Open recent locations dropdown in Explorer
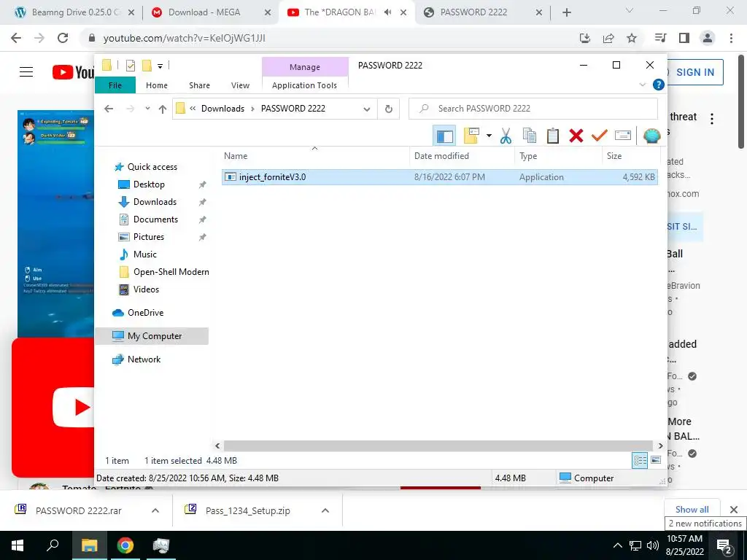Viewport: 747px width, 560px height. point(147,109)
